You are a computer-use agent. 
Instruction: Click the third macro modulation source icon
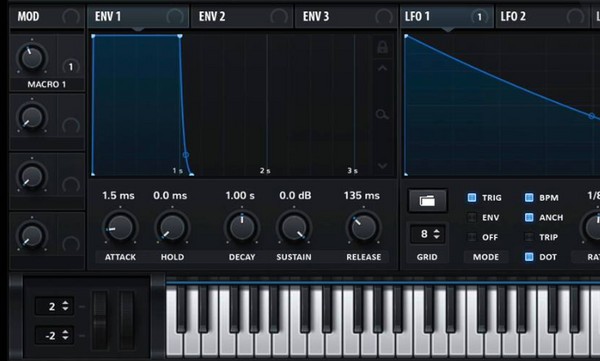coord(71,185)
